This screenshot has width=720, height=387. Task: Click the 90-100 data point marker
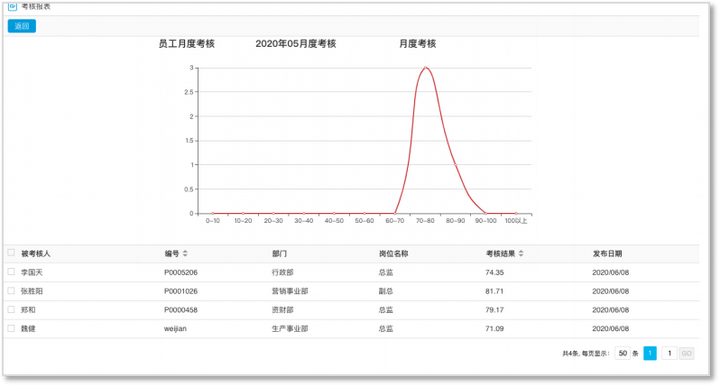pyautogui.click(x=486, y=213)
